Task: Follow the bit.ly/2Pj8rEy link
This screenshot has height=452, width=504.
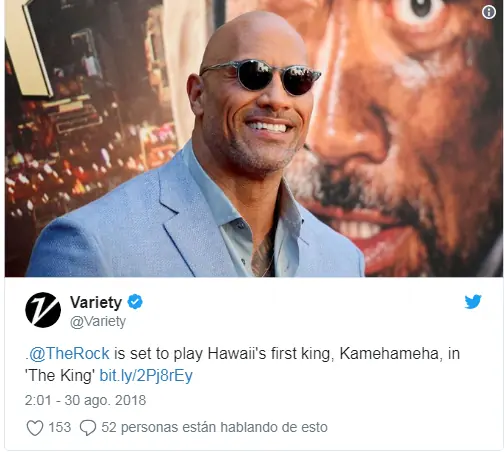Action: tap(146, 376)
